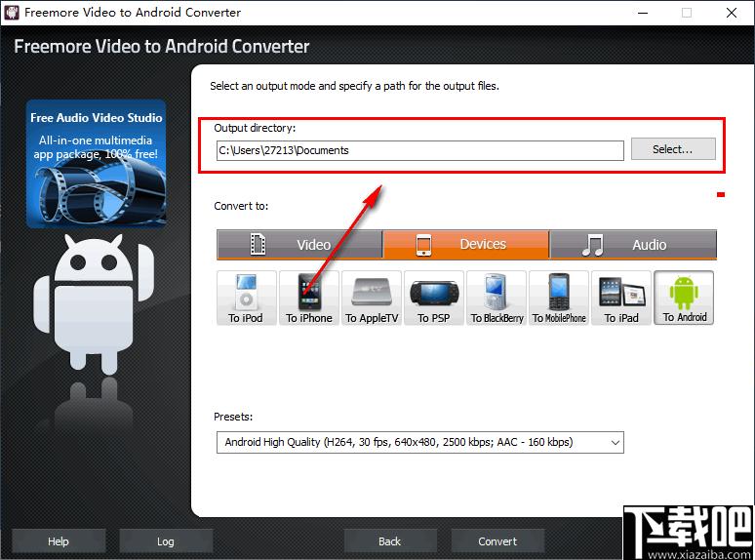Select the To BlackBerry device icon
This screenshot has height=560, width=755.
[497, 299]
